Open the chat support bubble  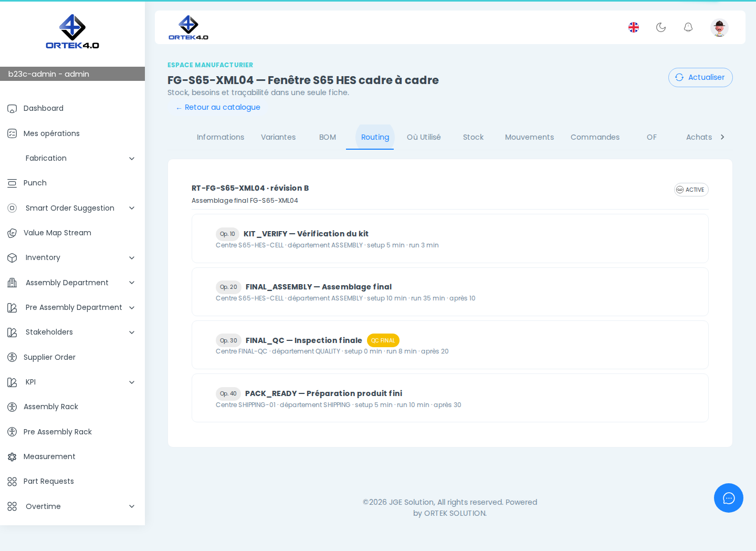pos(729,498)
